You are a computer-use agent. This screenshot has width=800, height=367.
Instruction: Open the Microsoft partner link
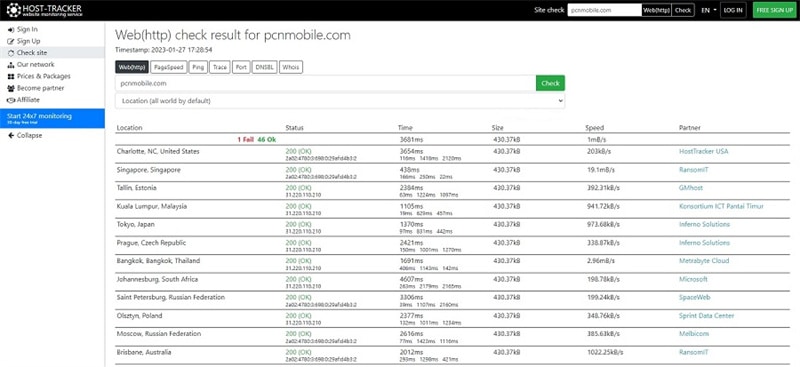click(693, 280)
